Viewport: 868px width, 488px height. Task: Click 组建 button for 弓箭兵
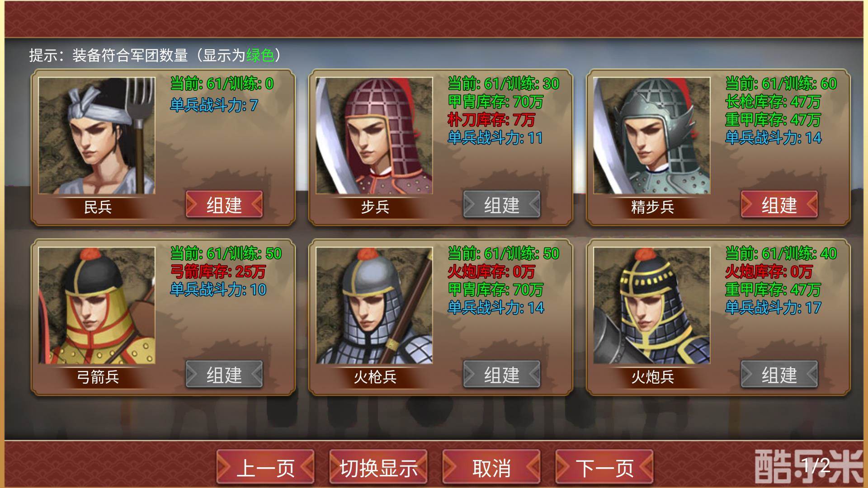(x=224, y=375)
